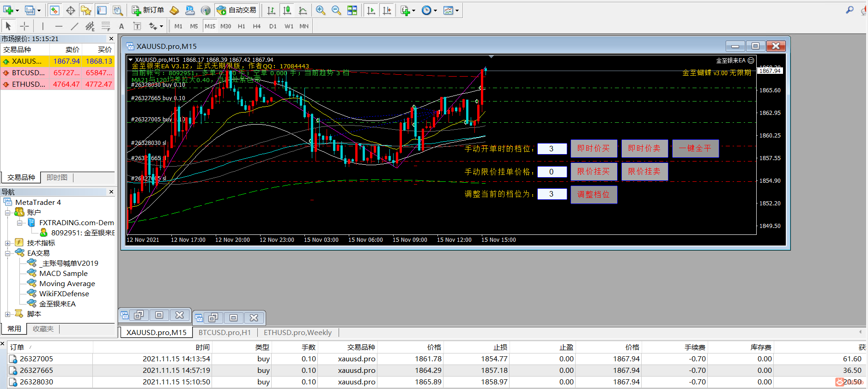The width and height of the screenshot is (868, 389).
Task: Open the chart templates icon
Action: (448, 10)
